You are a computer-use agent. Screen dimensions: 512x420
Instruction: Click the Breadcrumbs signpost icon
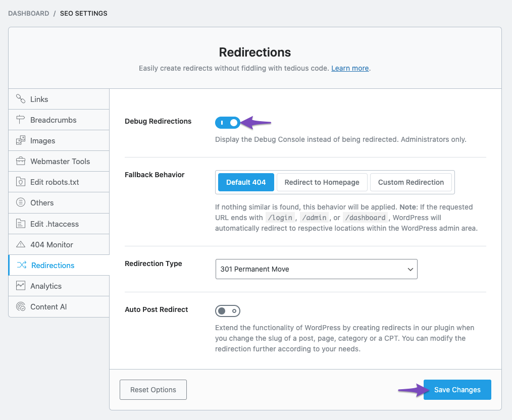(21, 120)
